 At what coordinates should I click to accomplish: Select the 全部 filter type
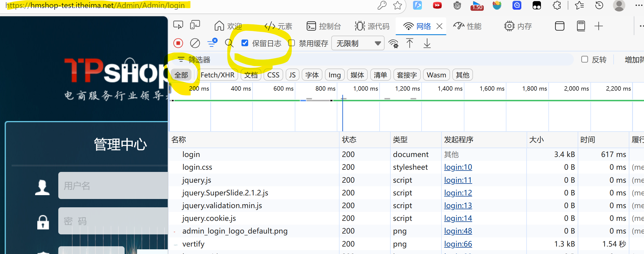coord(181,75)
